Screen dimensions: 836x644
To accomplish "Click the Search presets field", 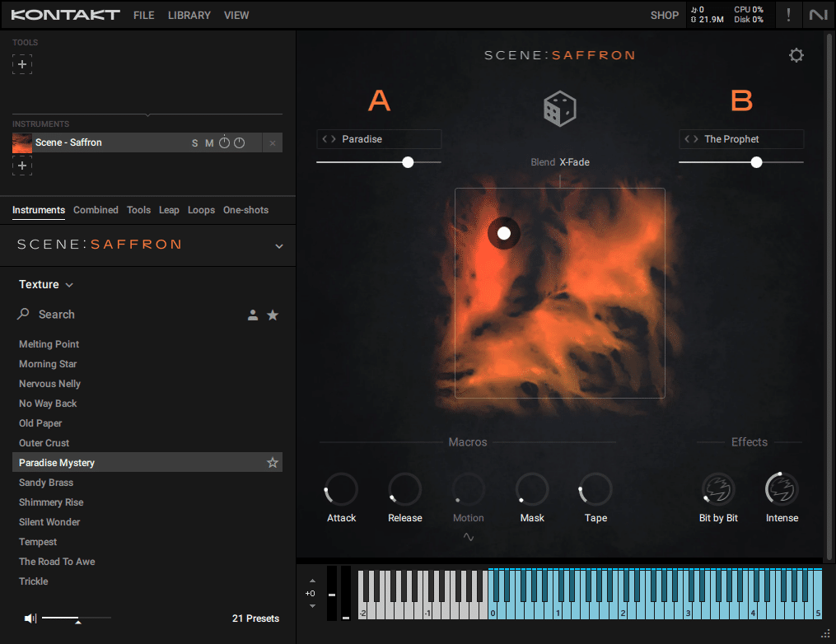I will 131,315.
